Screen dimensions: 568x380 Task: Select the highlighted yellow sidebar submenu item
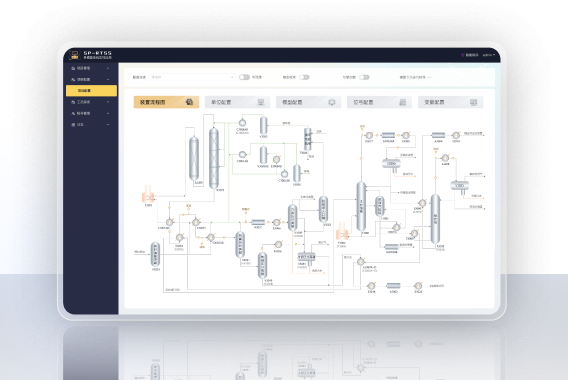click(91, 91)
